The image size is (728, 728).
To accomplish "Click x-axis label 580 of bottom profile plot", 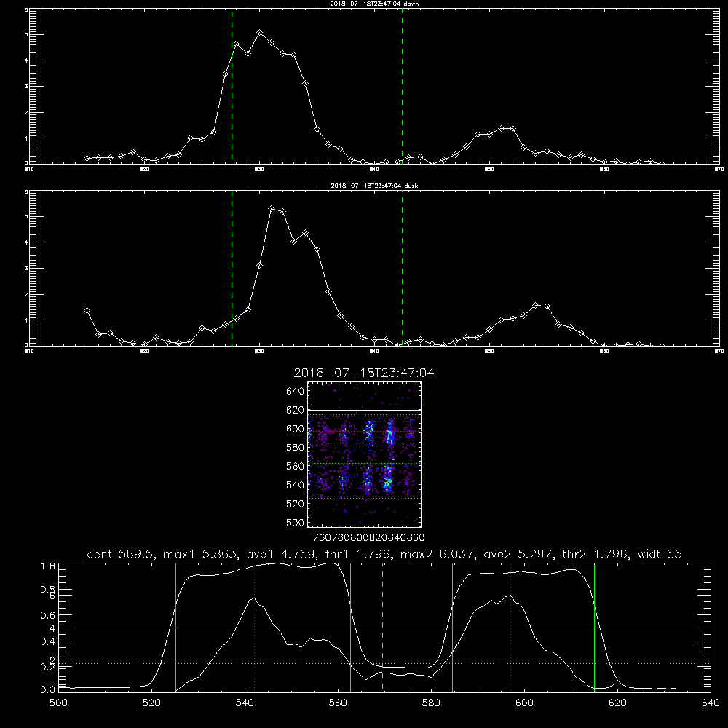I will click(x=431, y=703).
